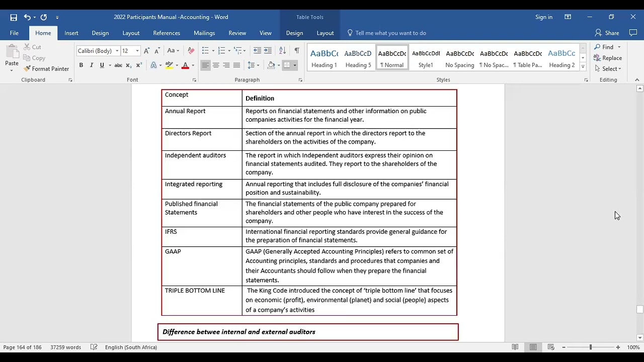This screenshot has height=362, width=644.
Task: Undo the last action
Action: 27,17
